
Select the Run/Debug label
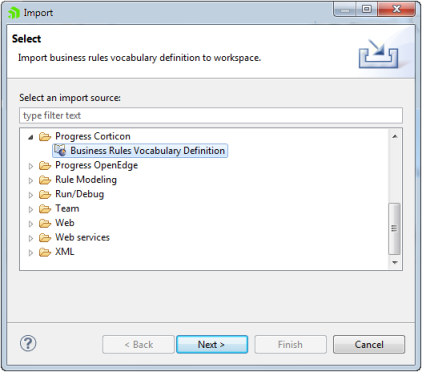pos(79,194)
